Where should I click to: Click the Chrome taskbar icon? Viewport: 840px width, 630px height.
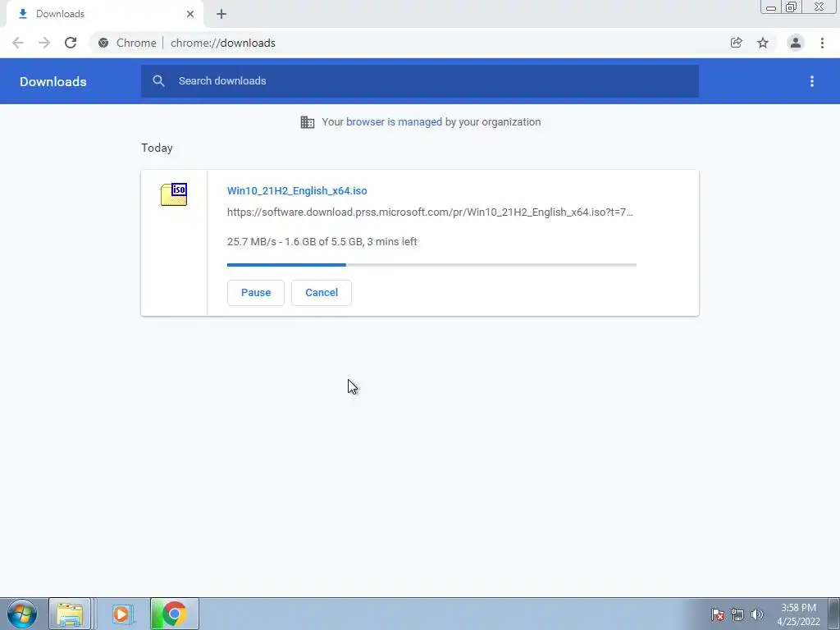[175, 614]
